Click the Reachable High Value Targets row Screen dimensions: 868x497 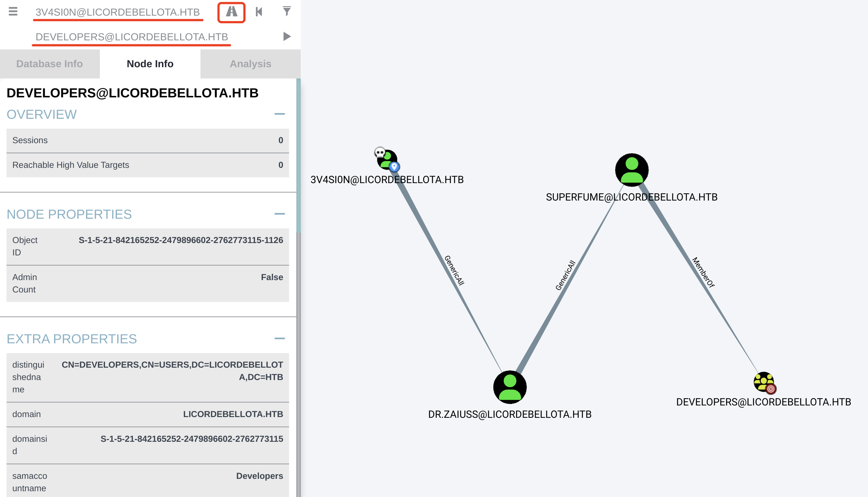pos(147,165)
